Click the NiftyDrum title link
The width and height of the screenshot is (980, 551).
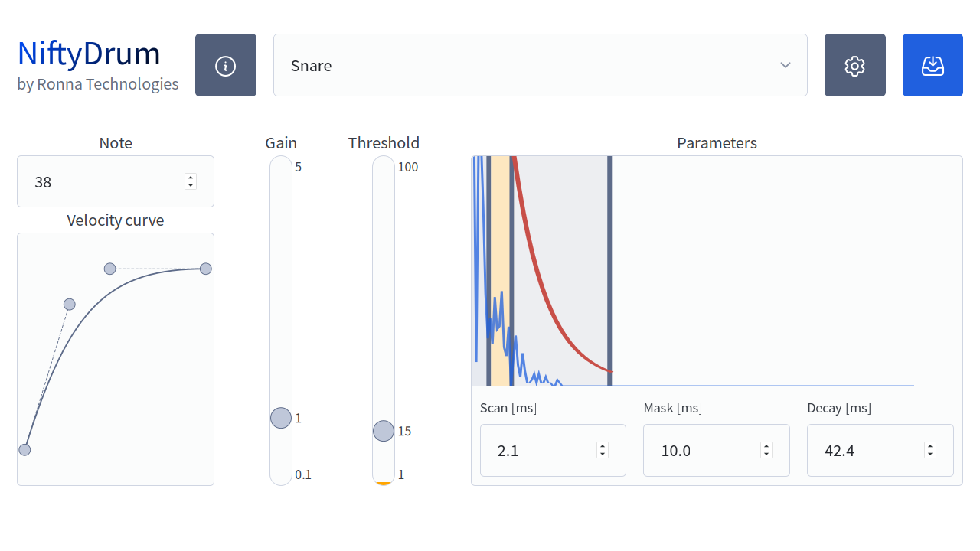coord(89,54)
